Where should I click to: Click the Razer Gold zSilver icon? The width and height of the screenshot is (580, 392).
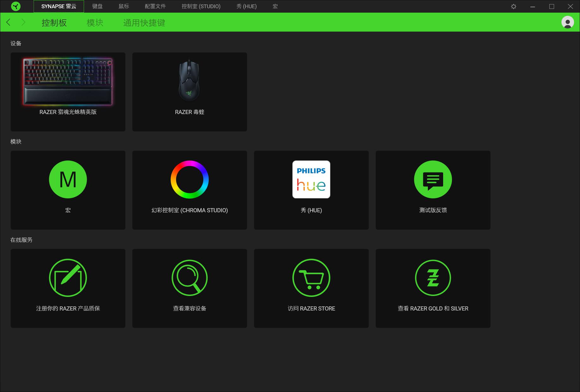click(x=433, y=278)
